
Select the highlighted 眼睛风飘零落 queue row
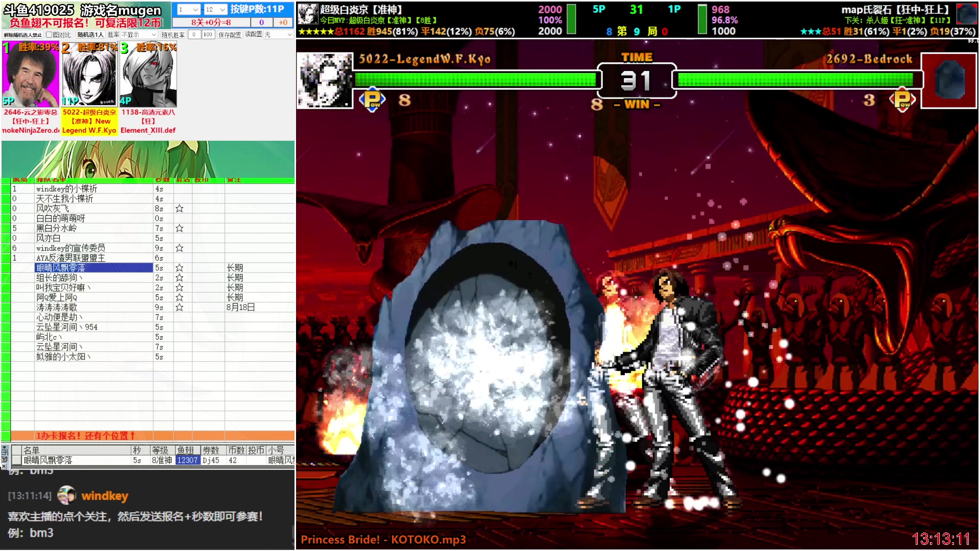coord(94,268)
